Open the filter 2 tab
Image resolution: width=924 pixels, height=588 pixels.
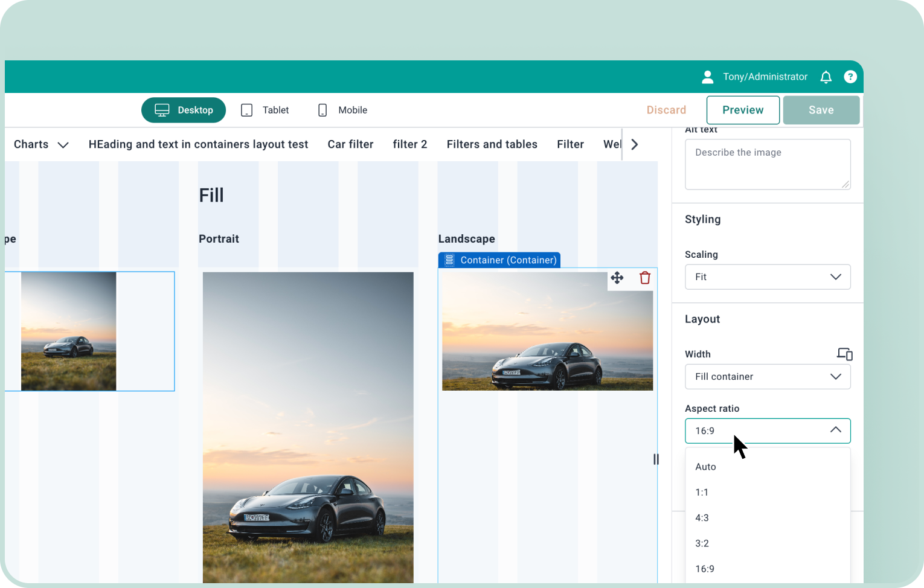click(x=410, y=144)
